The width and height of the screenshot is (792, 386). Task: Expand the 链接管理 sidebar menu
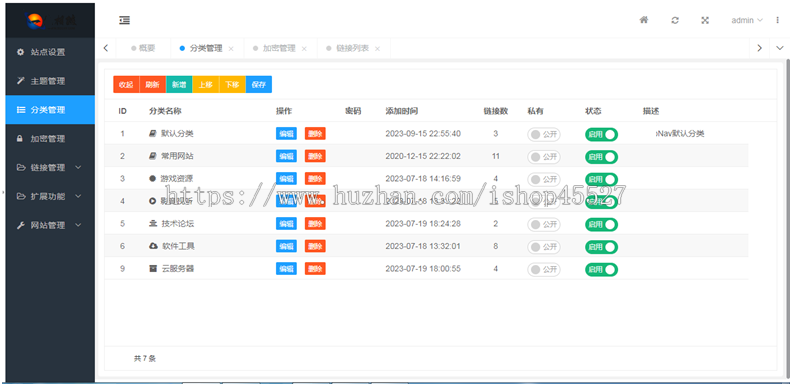point(50,167)
